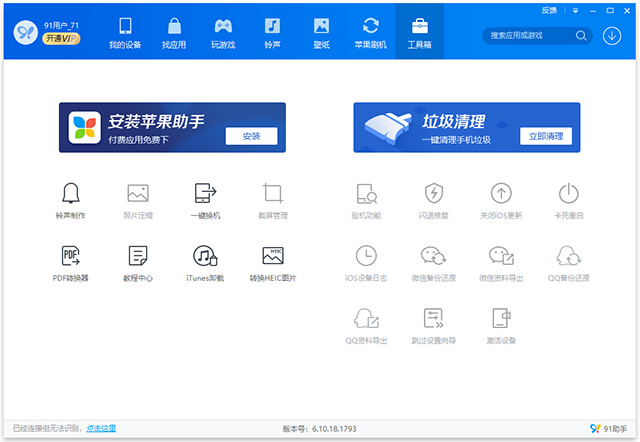
Task: Click the 搜索应用或游戏 search field
Action: [537, 36]
